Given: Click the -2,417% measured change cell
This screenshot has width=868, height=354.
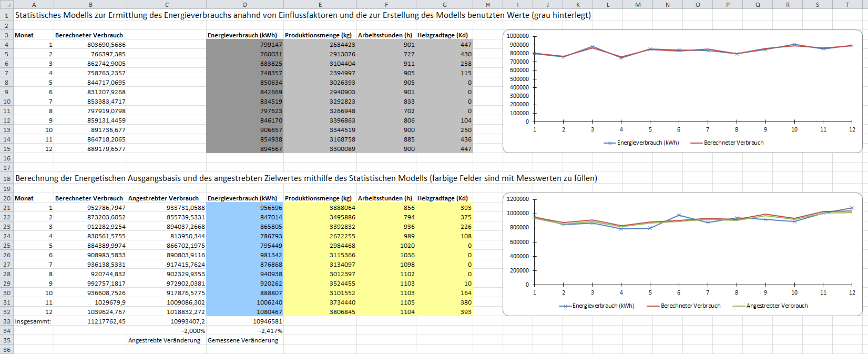Looking at the screenshot, I should pos(244,331).
